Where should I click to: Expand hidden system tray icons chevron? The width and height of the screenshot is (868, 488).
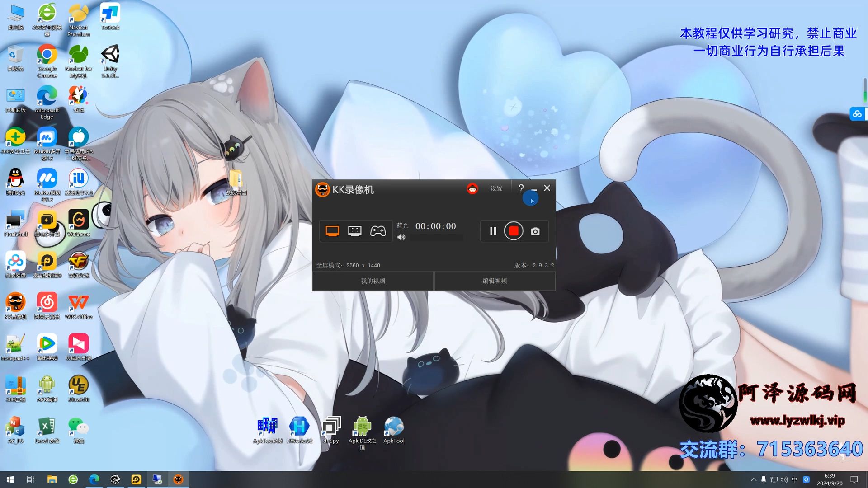tap(754, 479)
